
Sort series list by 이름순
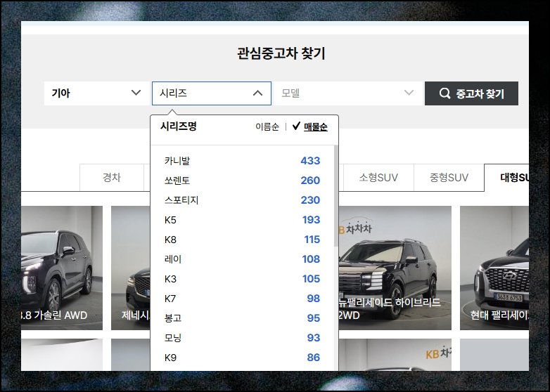point(267,126)
